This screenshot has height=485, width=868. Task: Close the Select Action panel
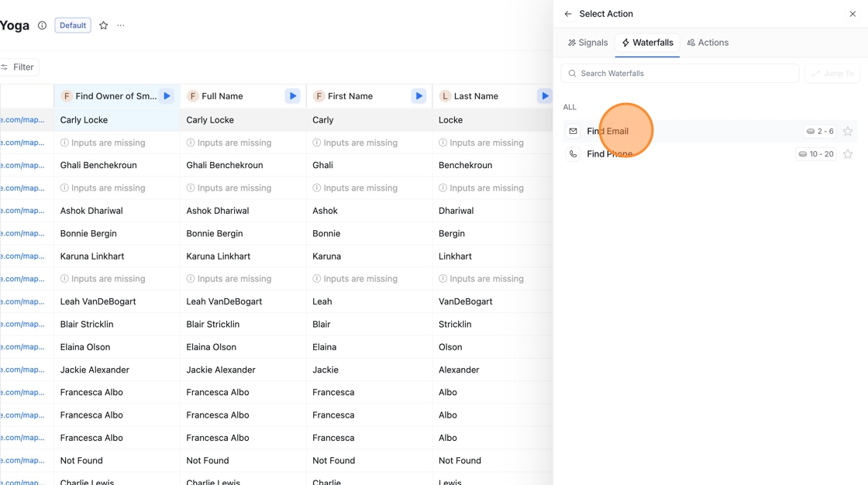coord(852,14)
